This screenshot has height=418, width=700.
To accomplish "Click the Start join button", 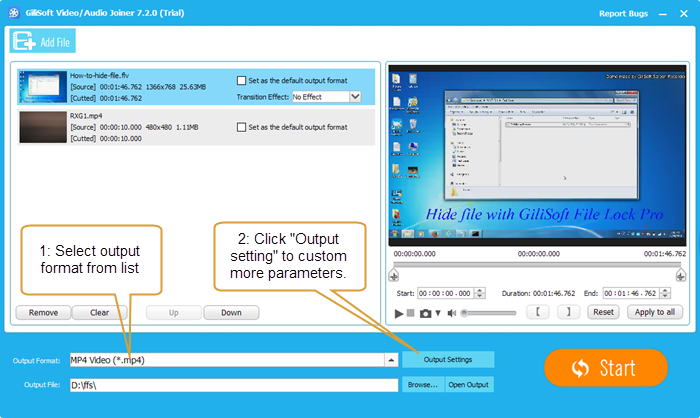I will (605, 368).
